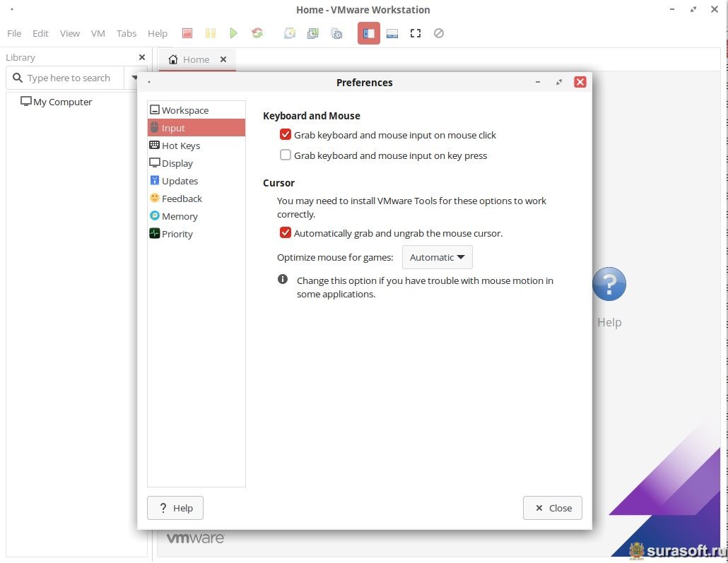Select Hot Keys preferences category
Image resolution: width=728 pixels, height=563 pixels.
coord(196,146)
